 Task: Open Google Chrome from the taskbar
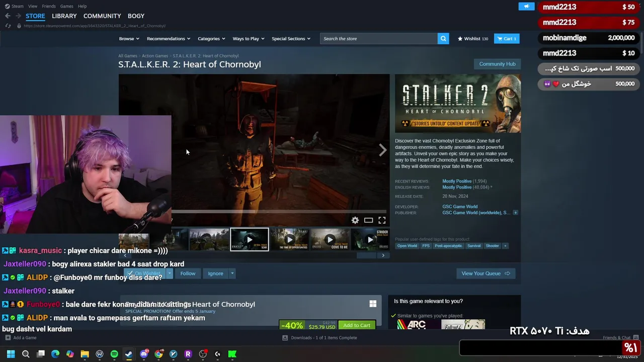(x=158, y=354)
